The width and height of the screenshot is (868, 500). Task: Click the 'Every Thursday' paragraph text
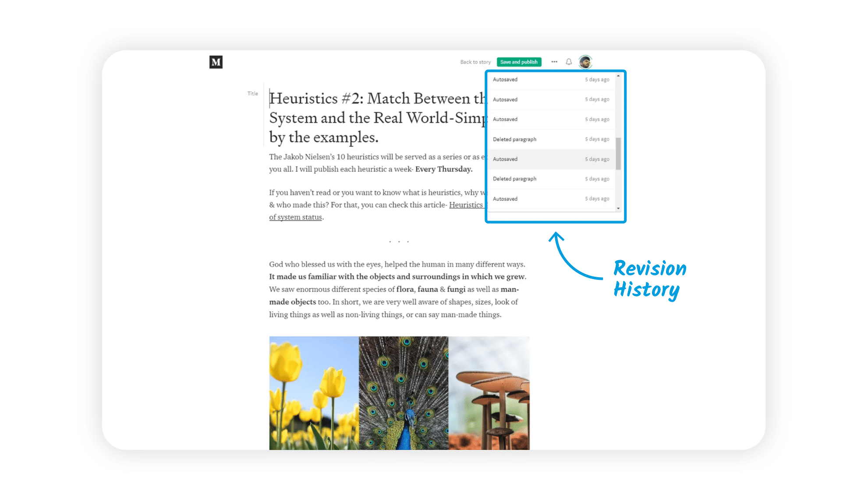coord(443,169)
